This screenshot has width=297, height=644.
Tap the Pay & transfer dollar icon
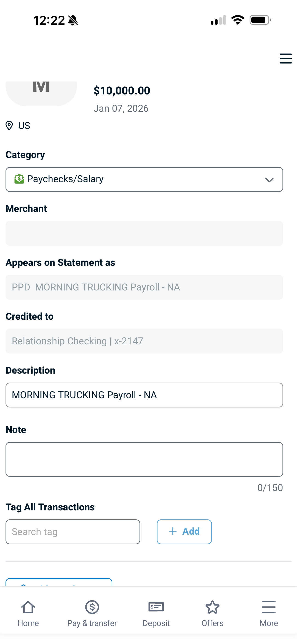[92, 607]
